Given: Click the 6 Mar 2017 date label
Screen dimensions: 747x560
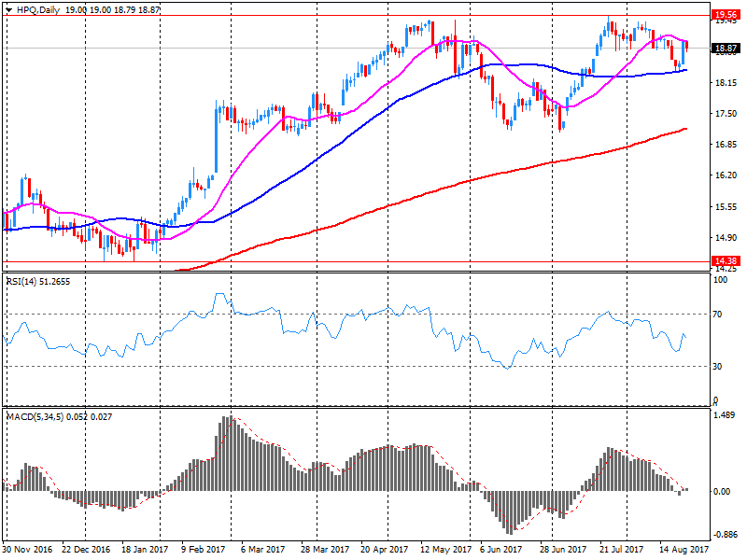Looking at the screenshot, I should point(262,549).
